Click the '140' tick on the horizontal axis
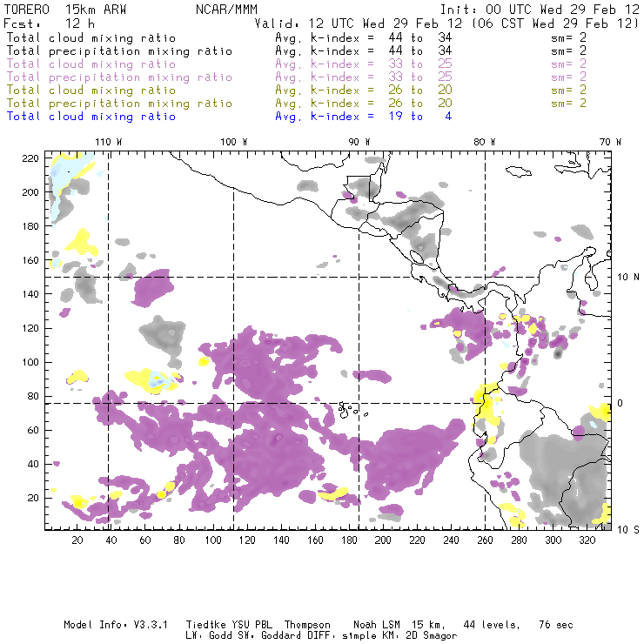The width and height of the screenshot is (644, 644). click(281, 540)
